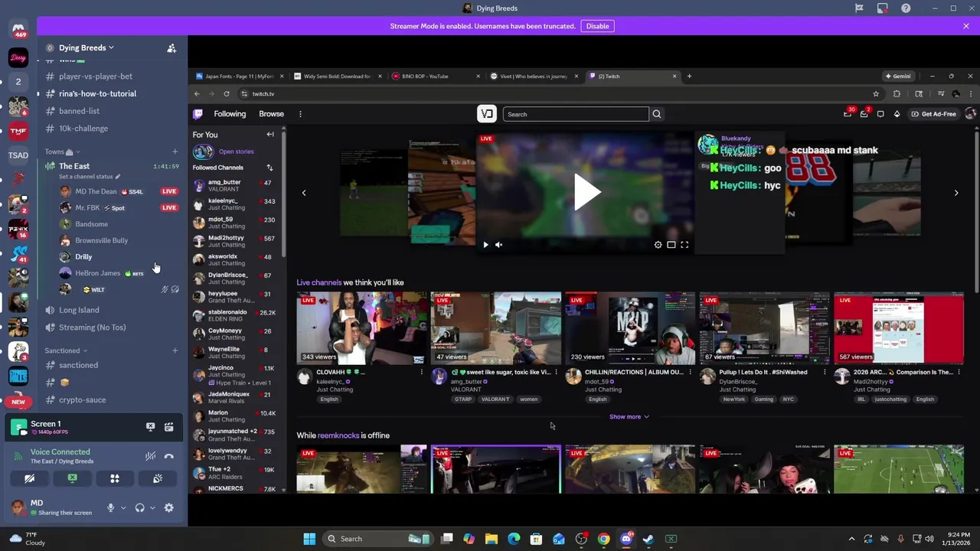980x551 pixels.
Task: Click the Twitch logo home icon
Action: coord(198,114)
